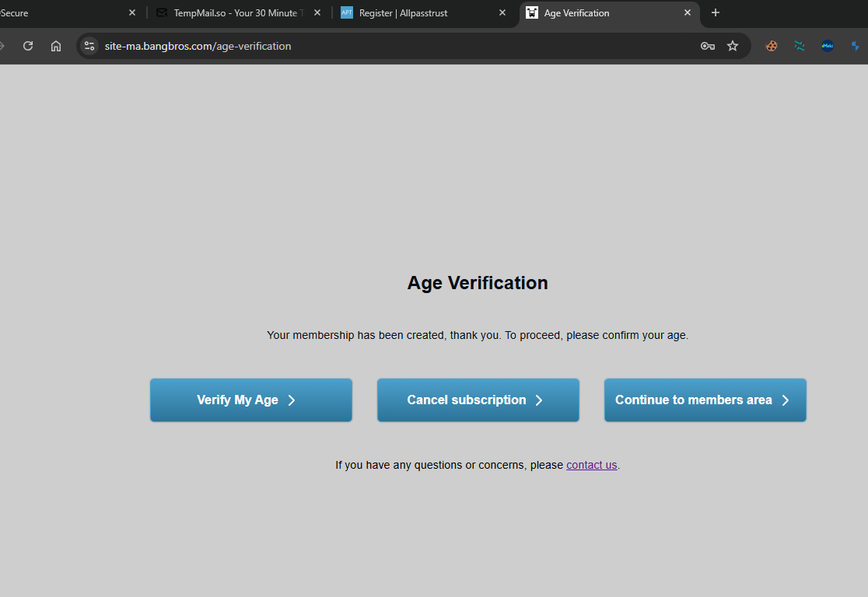Open saved passwords key icon
868x597 pixels.
click(x=707, y=46)
